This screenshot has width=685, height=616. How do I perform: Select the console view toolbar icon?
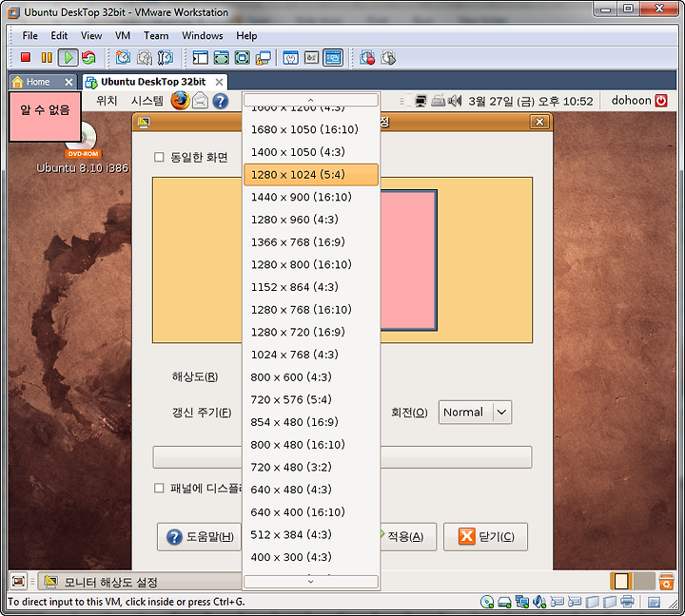click(x=333, y=58)
